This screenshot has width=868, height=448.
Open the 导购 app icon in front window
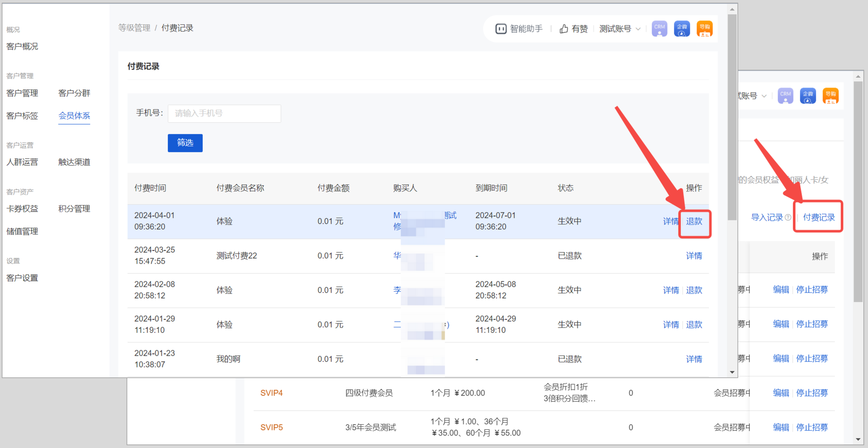[704, 28]
